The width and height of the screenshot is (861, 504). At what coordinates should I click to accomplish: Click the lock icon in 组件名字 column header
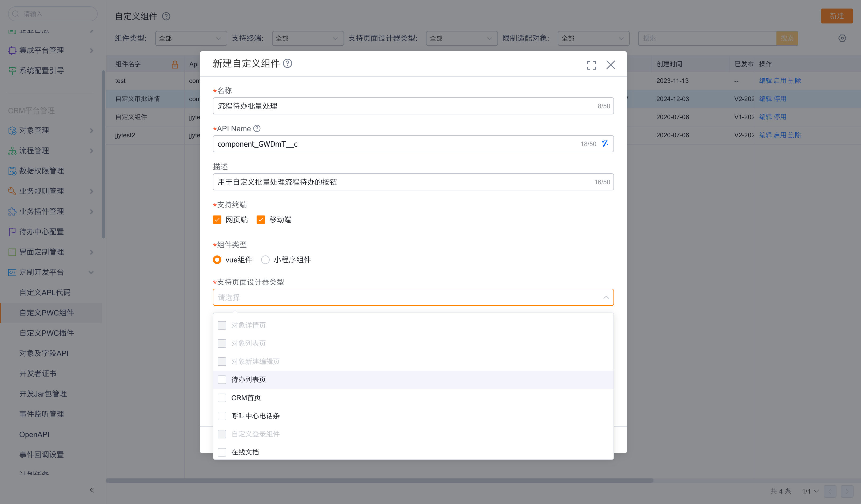(175, 64)
